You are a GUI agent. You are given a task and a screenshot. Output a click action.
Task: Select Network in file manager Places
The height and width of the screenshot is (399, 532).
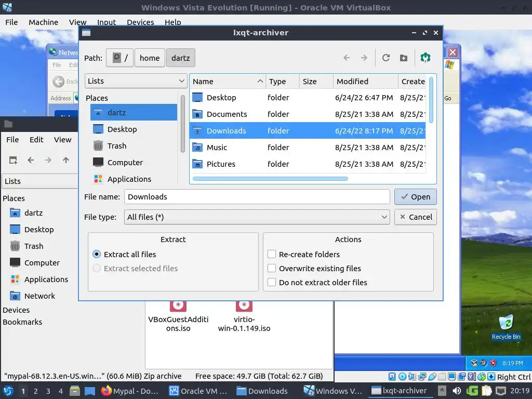(39, 296)
